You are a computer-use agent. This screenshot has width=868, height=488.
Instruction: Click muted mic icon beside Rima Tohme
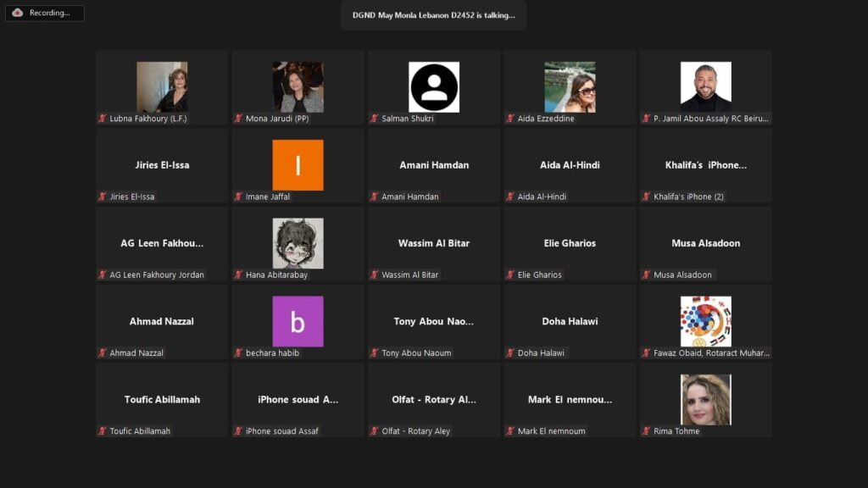646,431
